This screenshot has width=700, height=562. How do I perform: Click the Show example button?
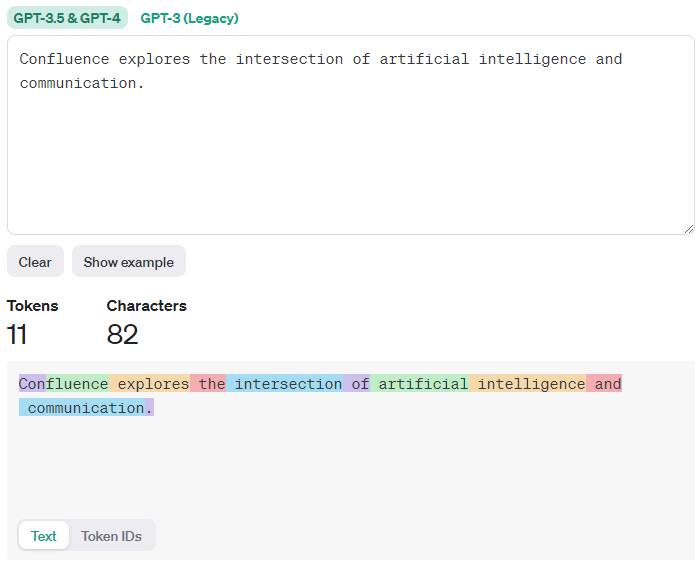pos(129,262)
